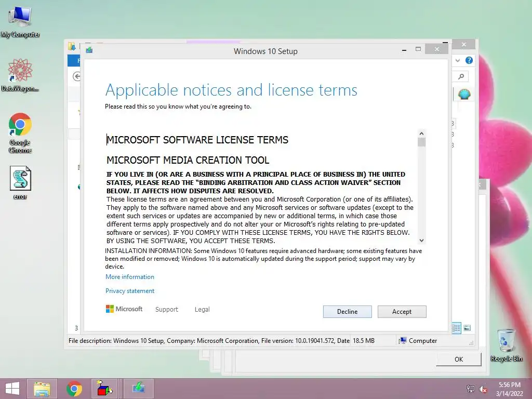Screen dimensions: 532x399
Task: Decline the license terms
Action: [x=347, y=312]
